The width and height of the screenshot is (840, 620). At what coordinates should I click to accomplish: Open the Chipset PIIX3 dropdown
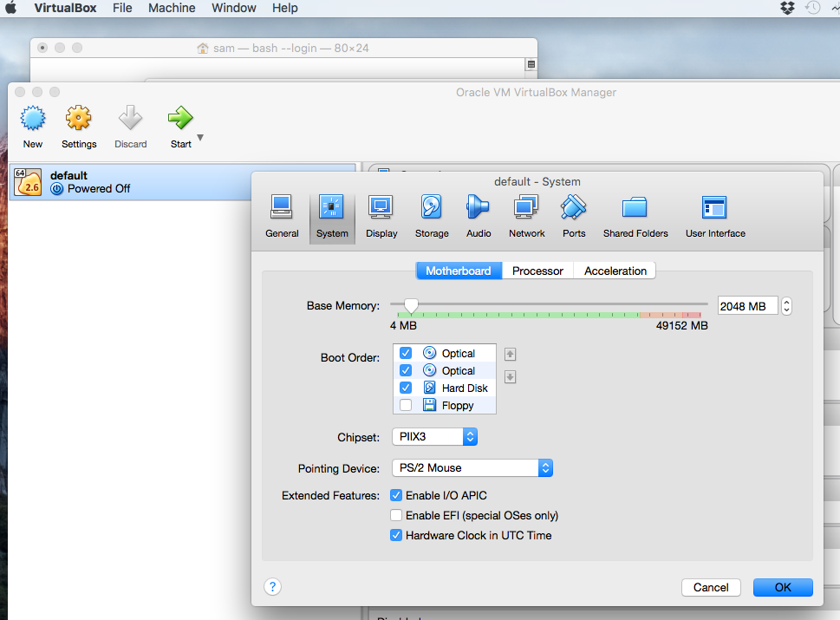pyautogui.click(x=434, y=437)
